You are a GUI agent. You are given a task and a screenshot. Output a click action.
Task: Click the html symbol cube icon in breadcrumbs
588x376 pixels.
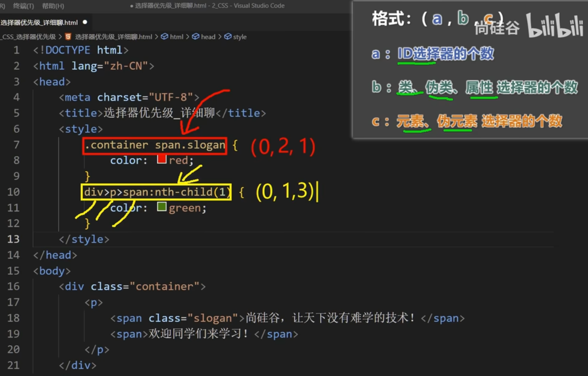coord(164,37)
